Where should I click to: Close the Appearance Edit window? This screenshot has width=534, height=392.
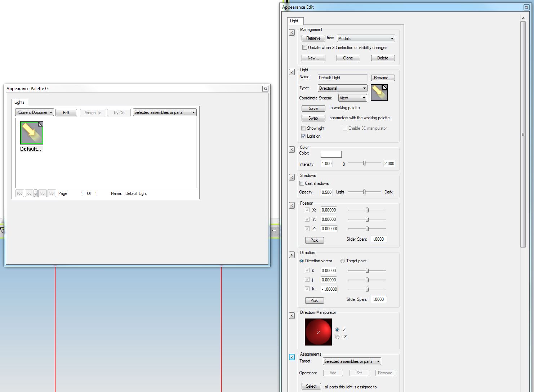[526, 7]
